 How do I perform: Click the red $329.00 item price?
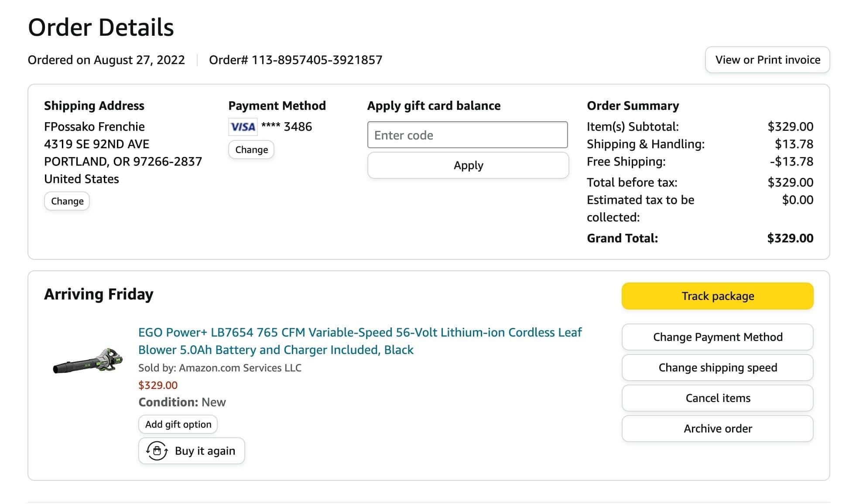click(158, 385)
